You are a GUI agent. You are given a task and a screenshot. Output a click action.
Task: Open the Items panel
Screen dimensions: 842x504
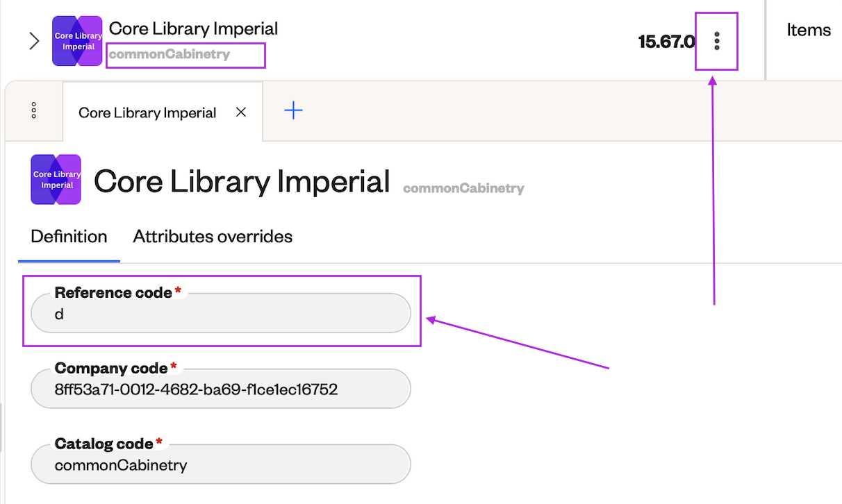809,30
